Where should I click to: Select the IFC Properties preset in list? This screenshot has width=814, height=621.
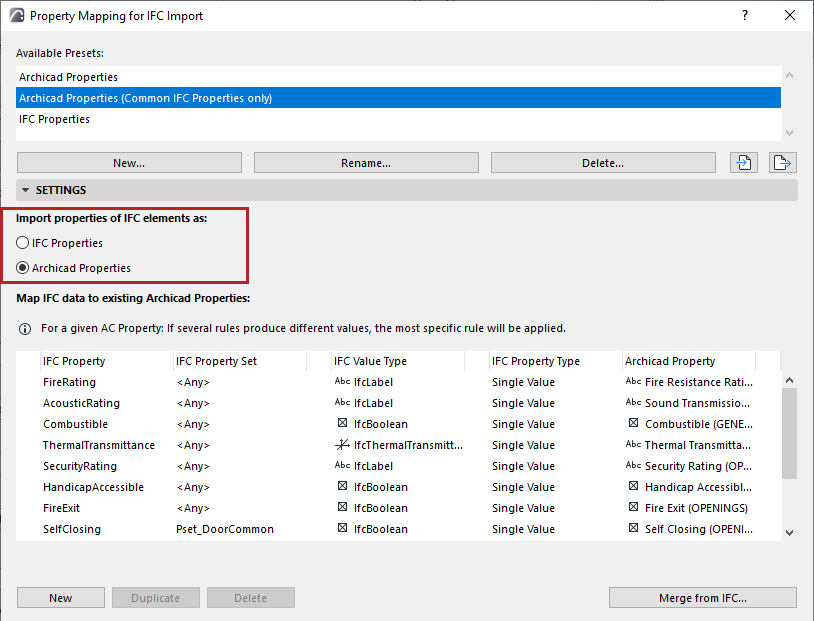click(55, 119)
